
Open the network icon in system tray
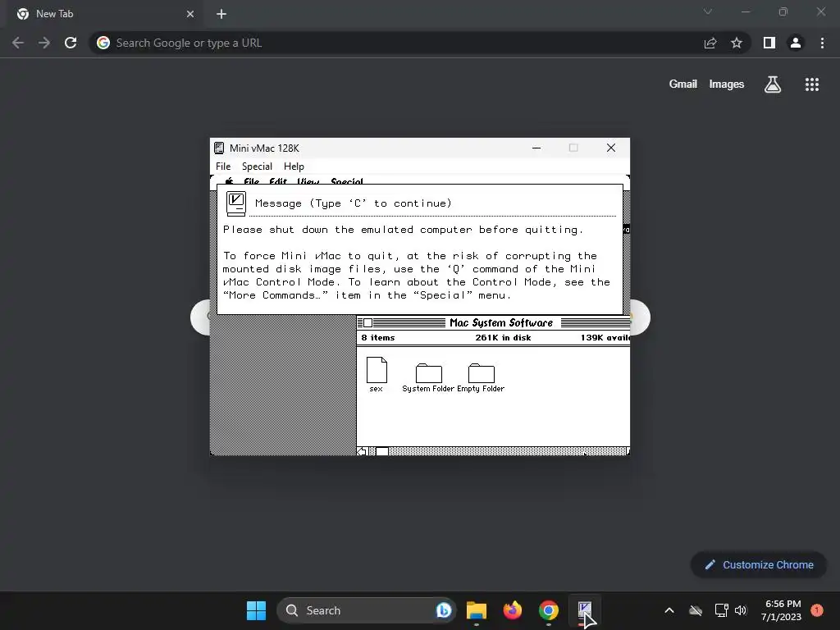(x=722, y=610)
